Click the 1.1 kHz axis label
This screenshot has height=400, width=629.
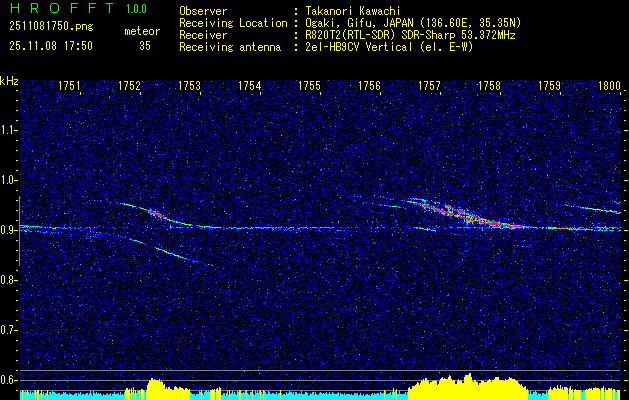tap(8, 130)
